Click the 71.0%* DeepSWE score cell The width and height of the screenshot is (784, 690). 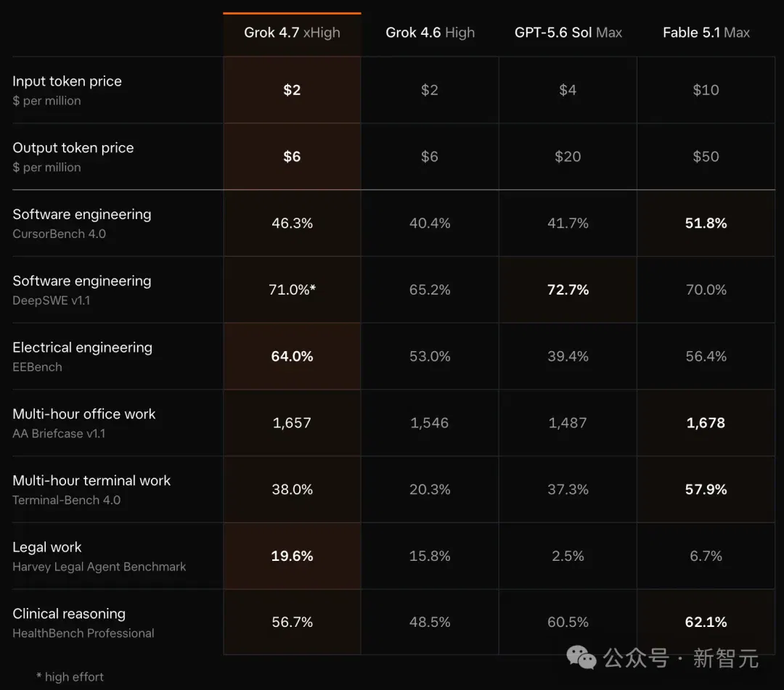click(x=292, y=289)
